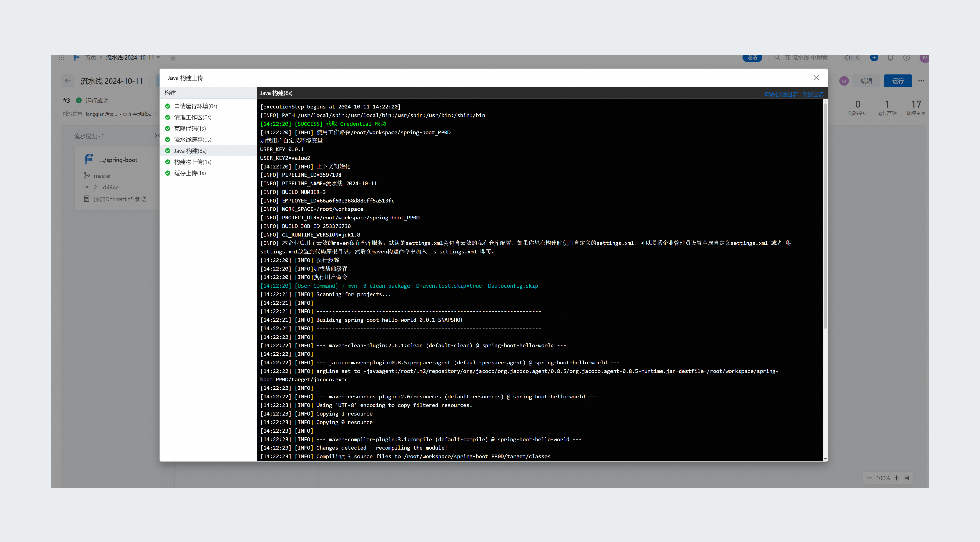Viewport: 980px width, 542px height.
Task: Open the help question-mark icon
Action: (907, 58)
